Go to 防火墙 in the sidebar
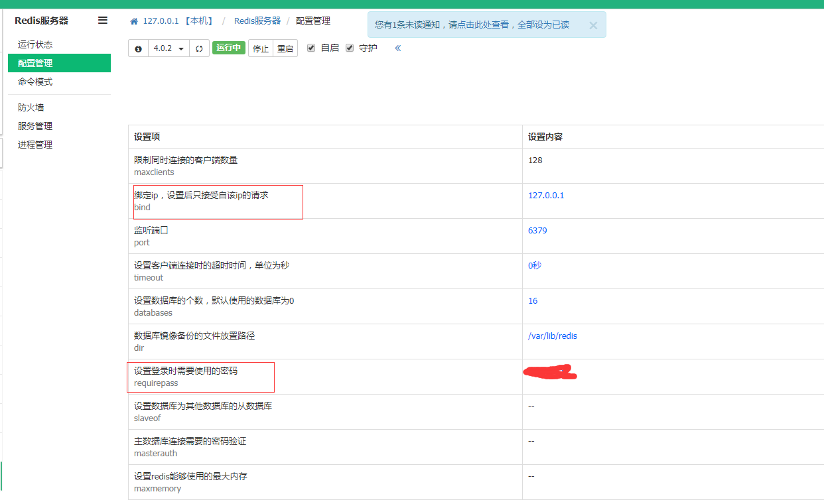The image size is (824, 504). point(59,107)
